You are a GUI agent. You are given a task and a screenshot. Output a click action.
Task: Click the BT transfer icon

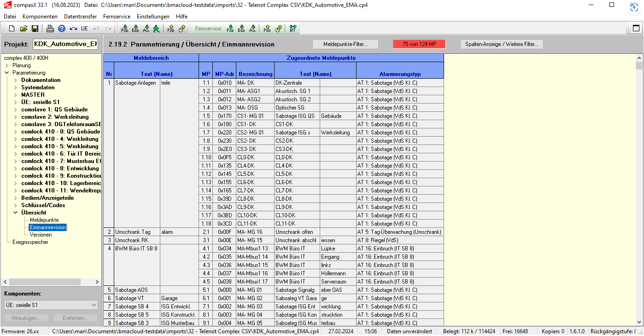point(293,29)
